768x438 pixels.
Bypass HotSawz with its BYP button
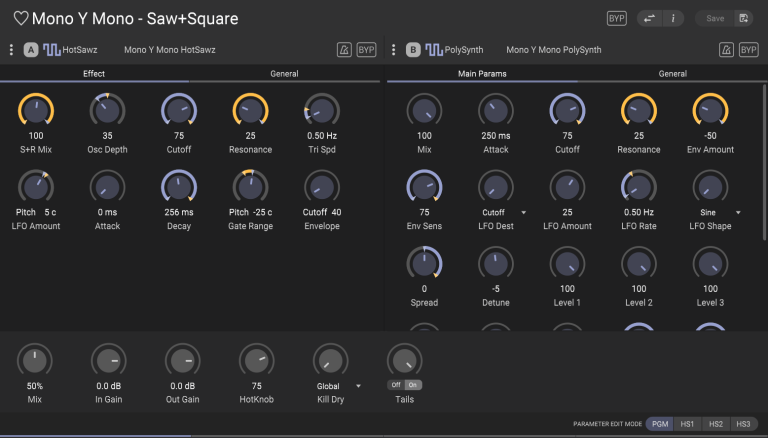click(x=366, y=49)
